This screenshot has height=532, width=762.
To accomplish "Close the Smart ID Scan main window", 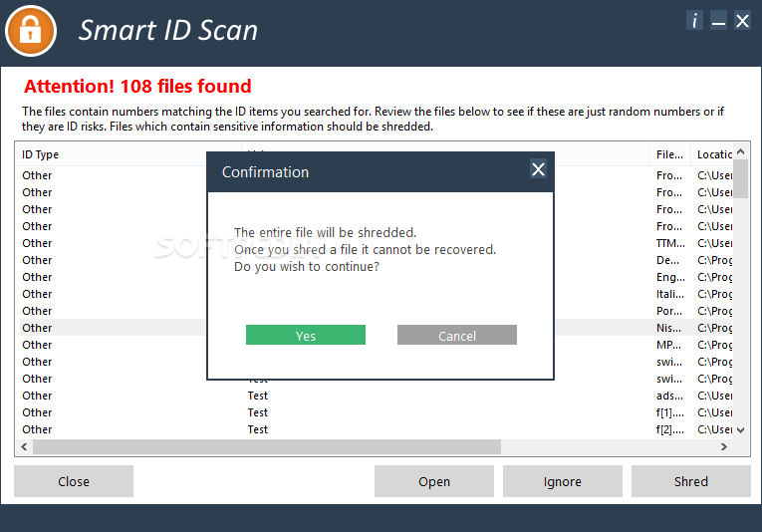I will (742, 21).
